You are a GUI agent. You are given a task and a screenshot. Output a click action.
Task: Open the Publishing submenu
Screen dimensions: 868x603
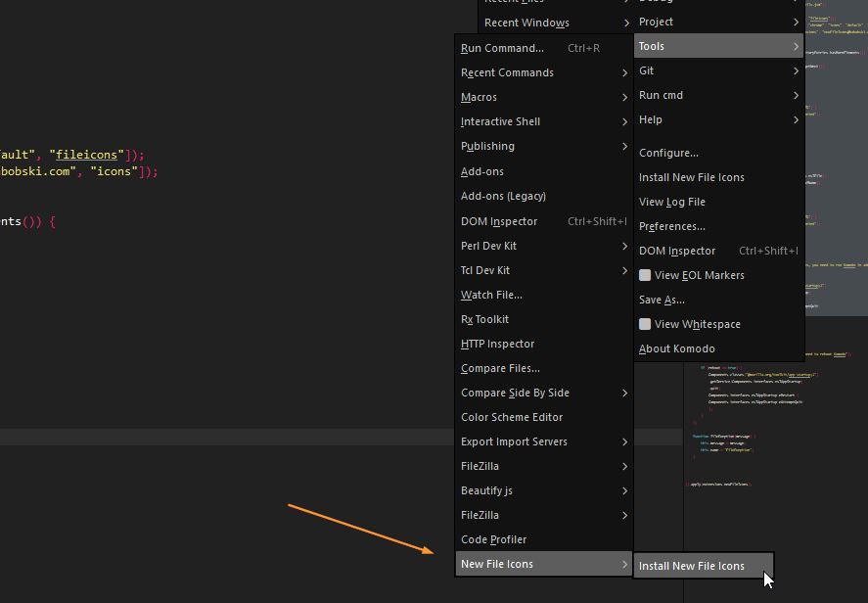(544, 146)
